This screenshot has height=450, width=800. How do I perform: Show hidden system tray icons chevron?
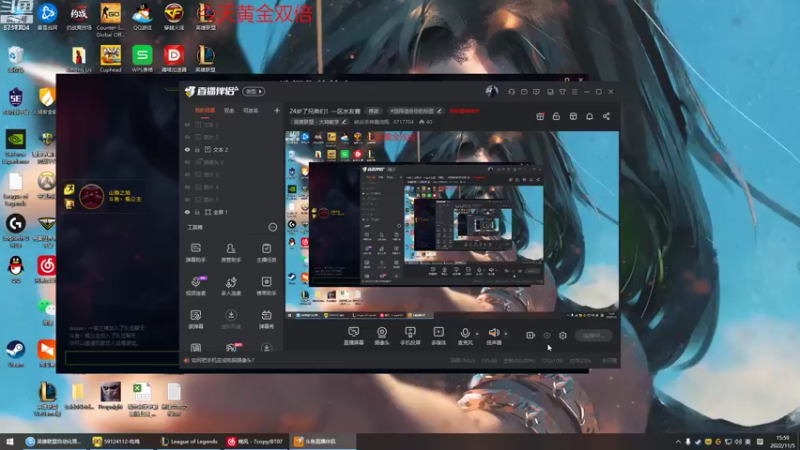pyautogui.click(x=678, y=441)
